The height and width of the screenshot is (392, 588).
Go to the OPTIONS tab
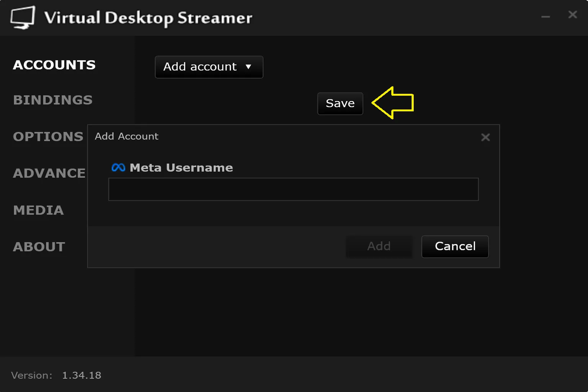tap(48, 137)
